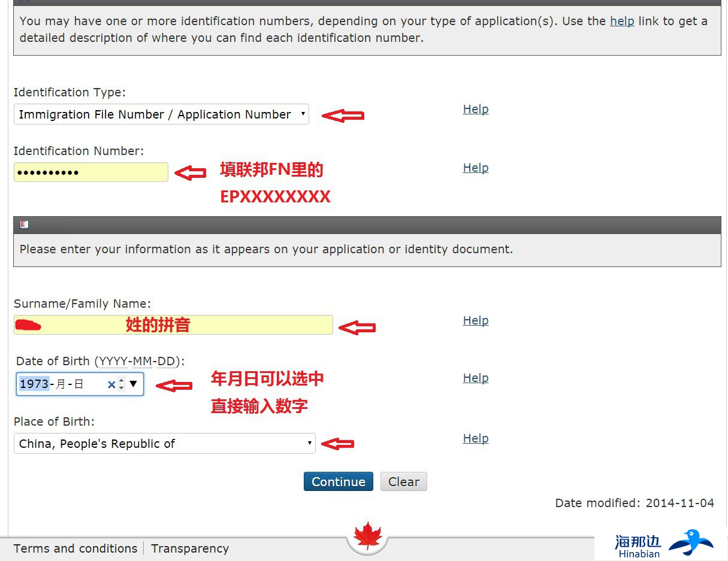
Task: Open the help link in the intro paragraph
Action: [x=621, y=21]
